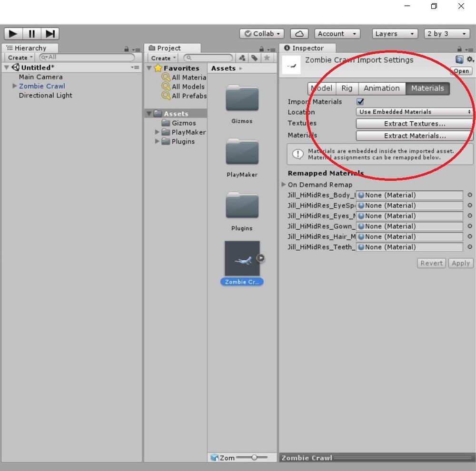Toggle the Hierarchy panel lock icon
Screen dimensions: 476x471
(126, 49)
